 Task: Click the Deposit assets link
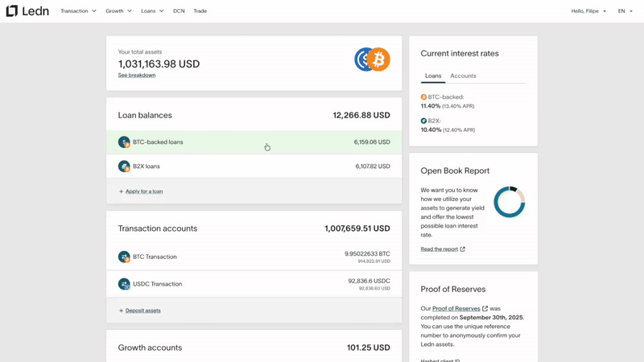143,311
